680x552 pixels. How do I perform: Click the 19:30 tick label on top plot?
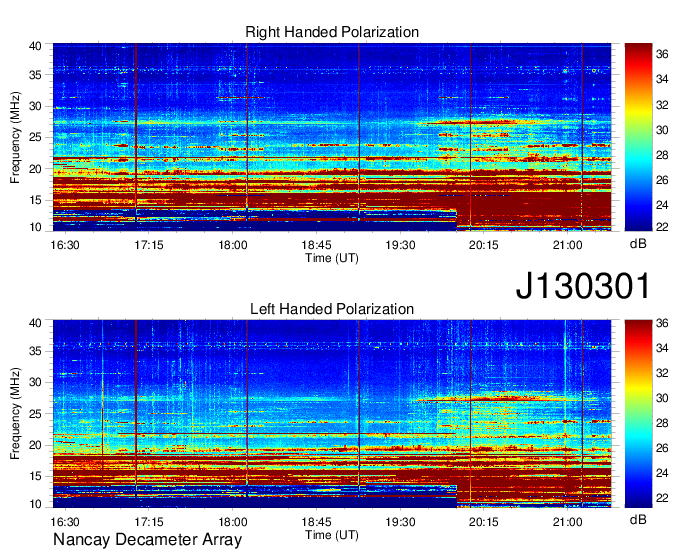[x=400, y=245]
